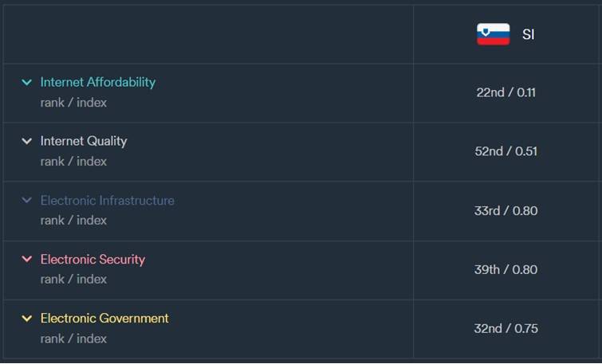Click the 39th / 0.80 security value
The image size is (602, 364).
click(x=506, y=269)
